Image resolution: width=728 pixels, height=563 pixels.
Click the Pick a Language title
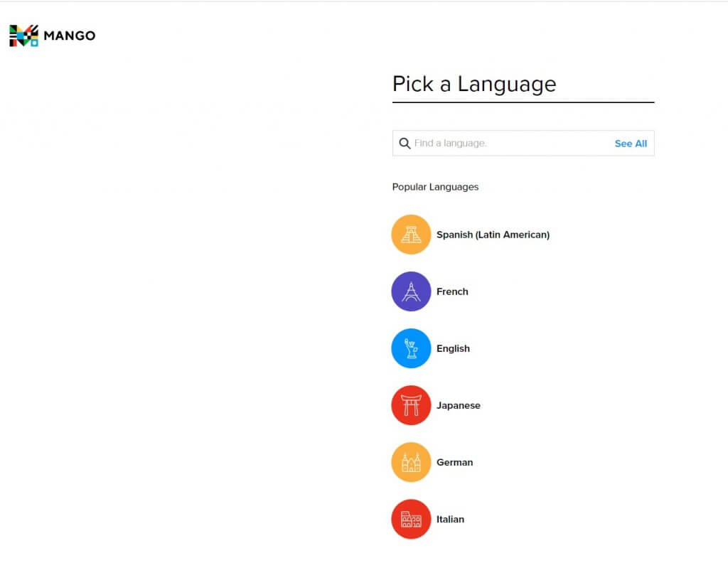click(x=473, y=84)
